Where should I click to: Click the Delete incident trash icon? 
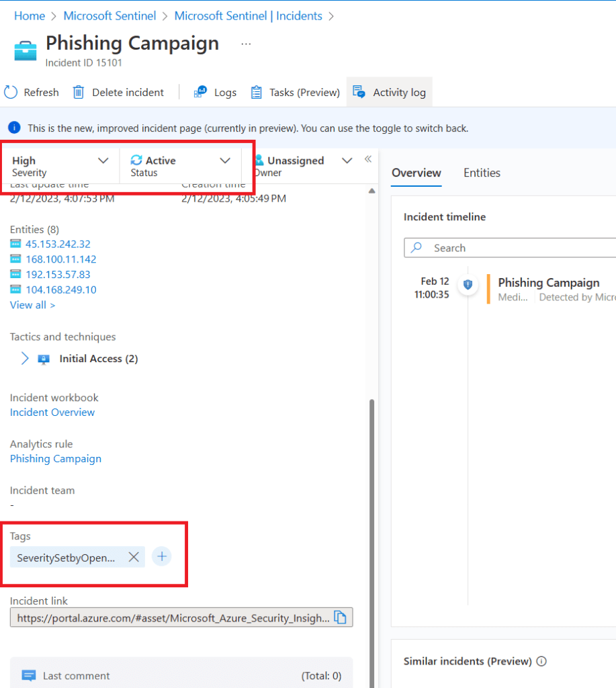click(79, 92)
